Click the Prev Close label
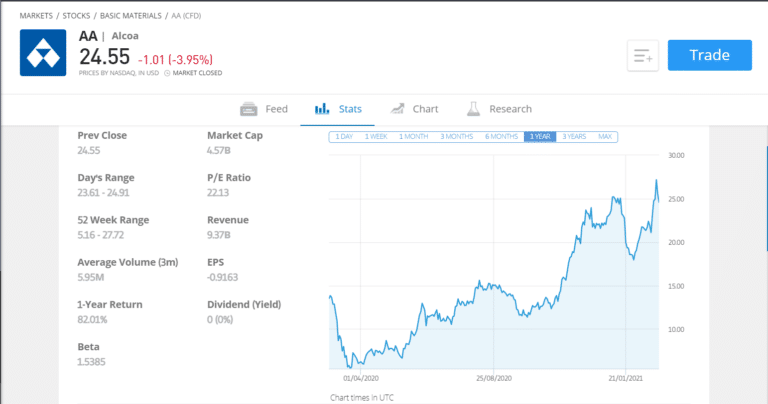 pyautogui.click(x=102, y=136)
